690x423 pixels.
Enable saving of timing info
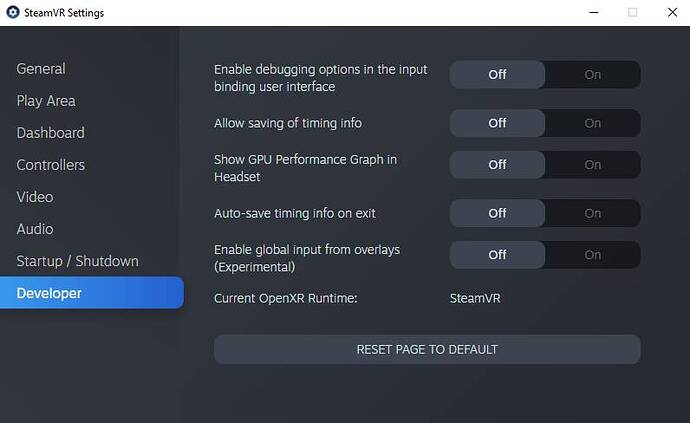593,123
